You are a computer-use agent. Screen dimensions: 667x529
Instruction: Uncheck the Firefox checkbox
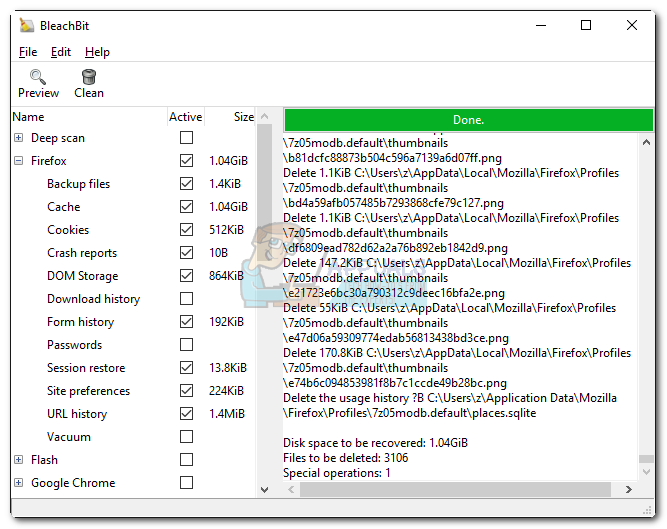186,161
